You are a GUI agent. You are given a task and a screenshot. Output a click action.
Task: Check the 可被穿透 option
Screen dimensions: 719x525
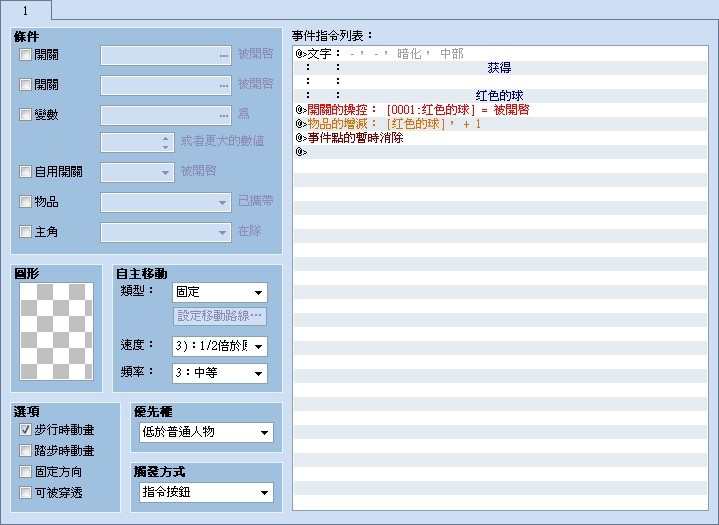click(25, 493)
